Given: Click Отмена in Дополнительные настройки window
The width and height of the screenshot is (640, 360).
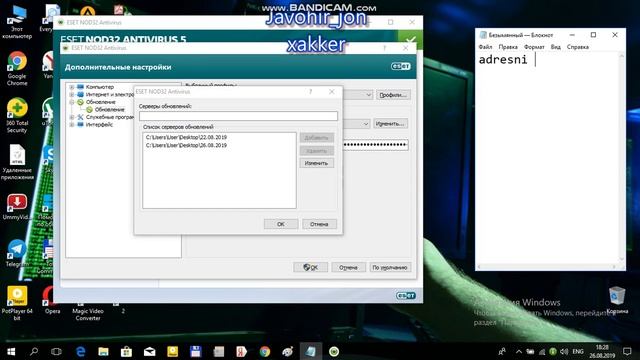Looking at the screenshot, I should [x=348, y=267].
